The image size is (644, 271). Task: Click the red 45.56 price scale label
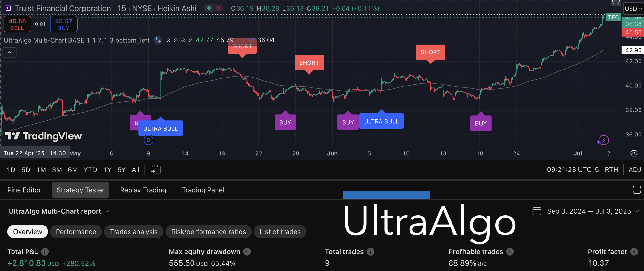(632, 32)
